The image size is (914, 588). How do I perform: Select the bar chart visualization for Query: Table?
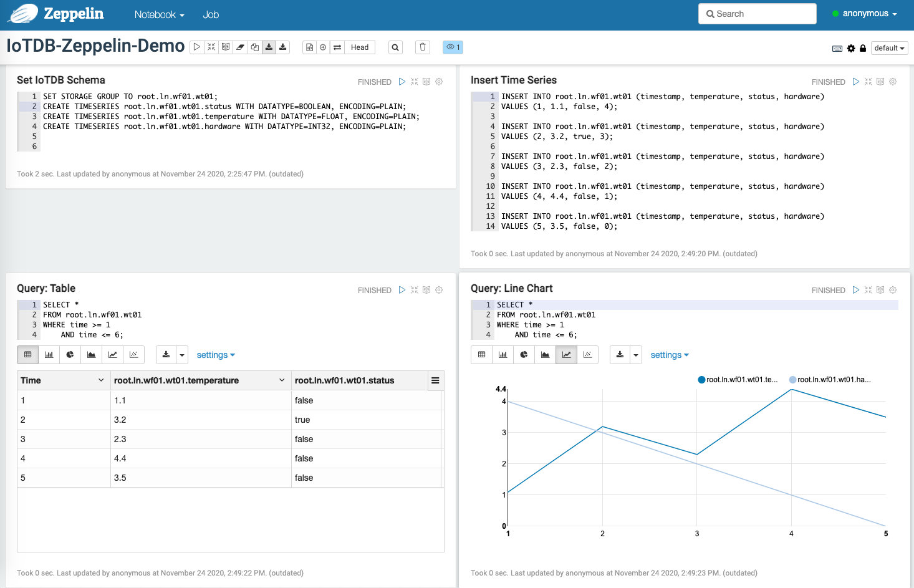tap(49, 354)
